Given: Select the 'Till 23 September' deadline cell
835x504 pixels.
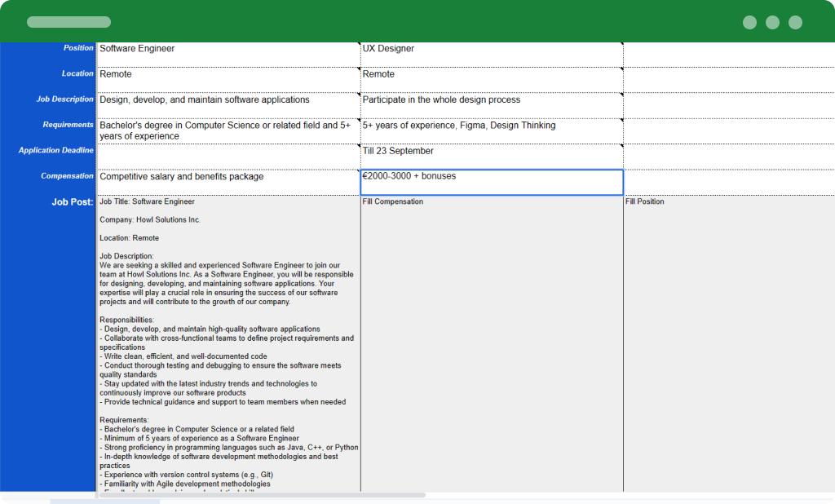Looking at the screenshot, I should (x=492, y=157).
